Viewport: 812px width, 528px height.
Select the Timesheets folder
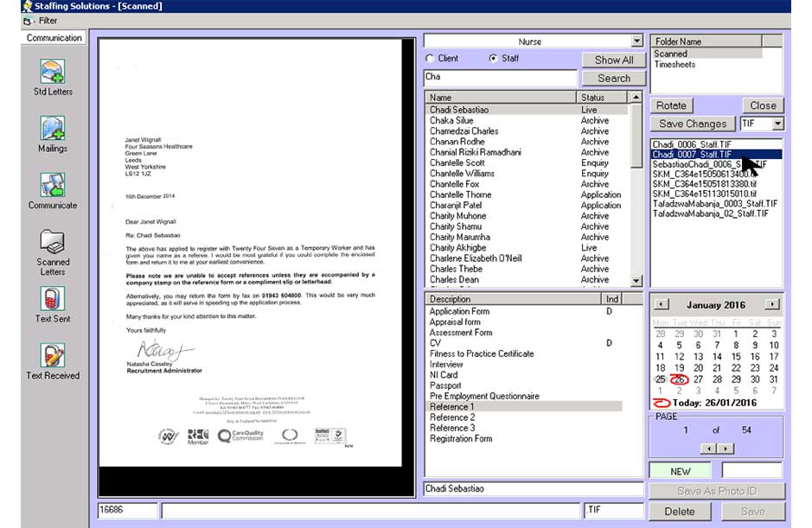pos(675,65)
